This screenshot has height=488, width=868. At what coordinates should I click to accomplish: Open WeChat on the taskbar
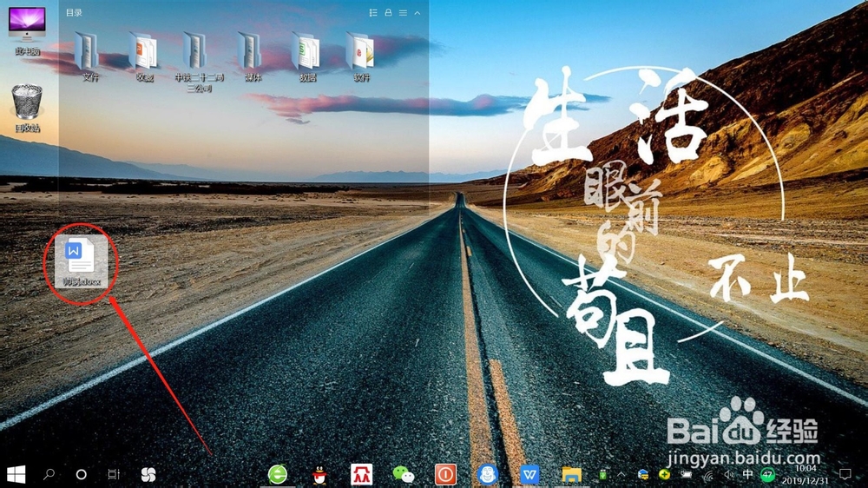pos(403,474)
